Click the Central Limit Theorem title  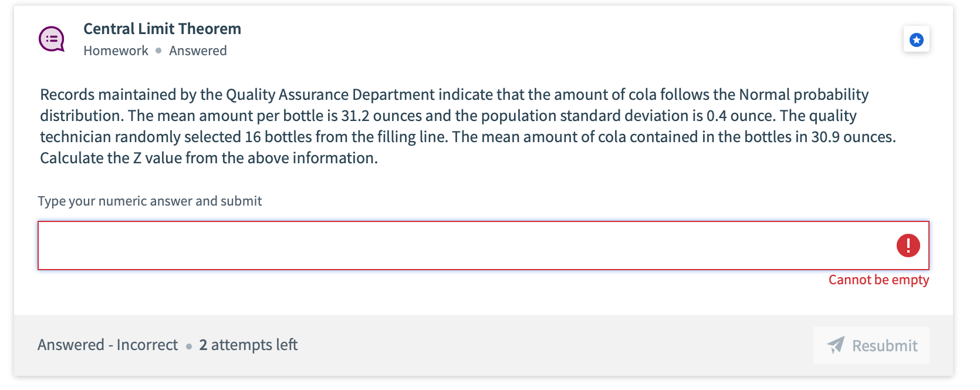pyautogui.click(x=162, y=29)
